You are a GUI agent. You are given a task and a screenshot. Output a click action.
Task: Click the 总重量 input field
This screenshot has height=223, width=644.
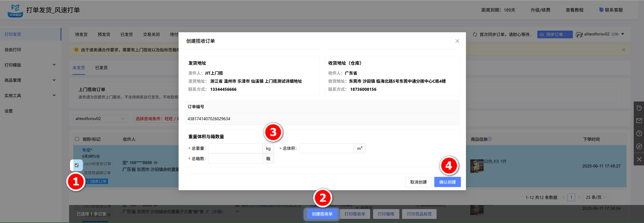[x=235, y=149]
